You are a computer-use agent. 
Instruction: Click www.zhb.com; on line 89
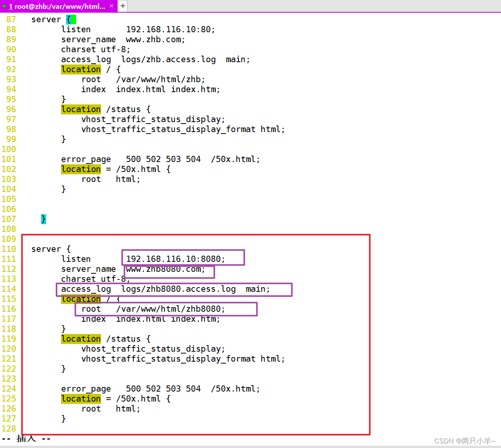[155, 40]
